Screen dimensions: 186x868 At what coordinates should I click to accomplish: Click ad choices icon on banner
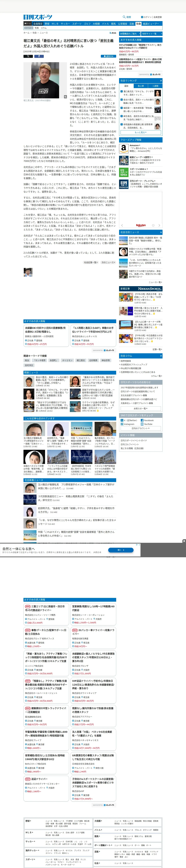[137, 545]
